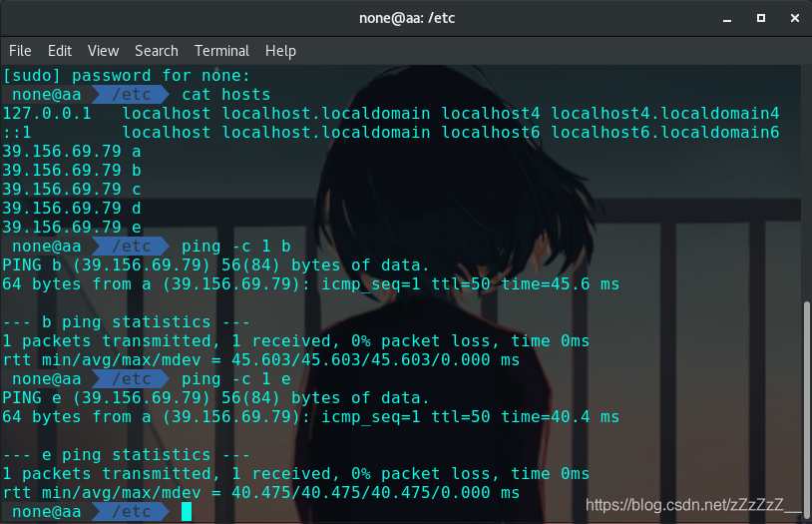
Task: Click the '39.156.69.79 e' hosts entry
Action: coord(72,227)
